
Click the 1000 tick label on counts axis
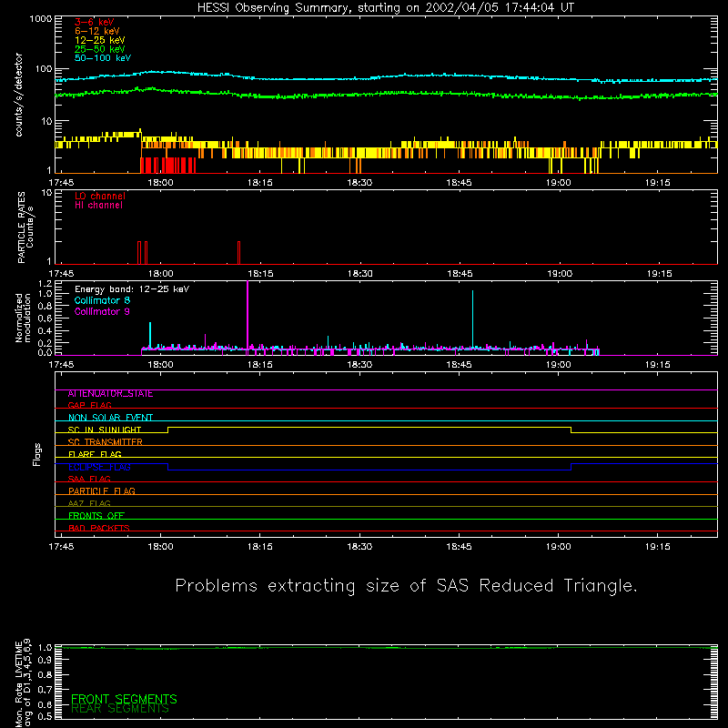click(41, 19)
